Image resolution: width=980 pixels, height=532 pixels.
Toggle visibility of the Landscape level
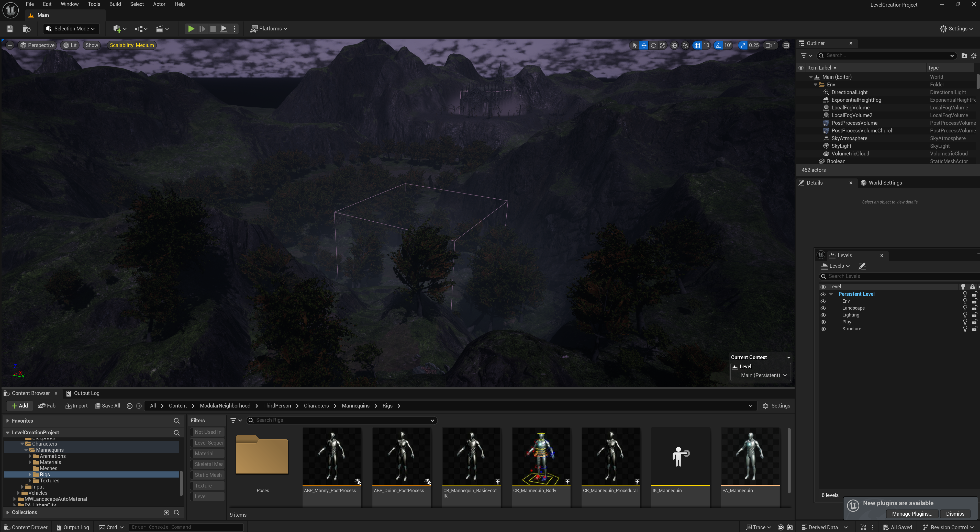coord(823,308)
